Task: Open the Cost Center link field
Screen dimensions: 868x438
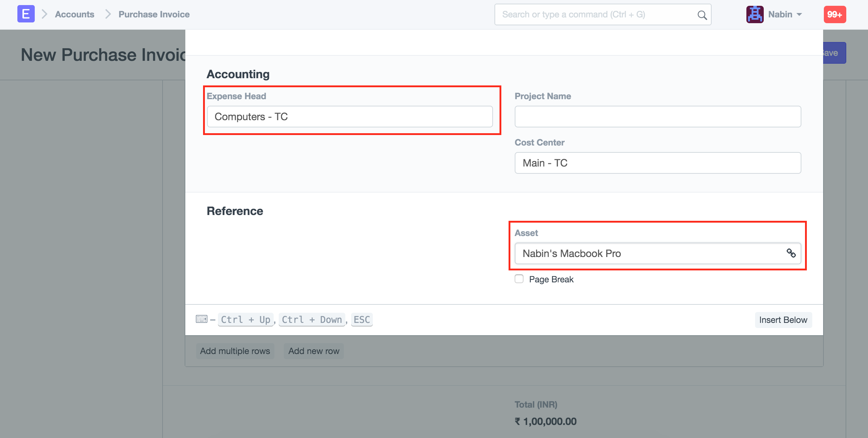Action: 657,163
